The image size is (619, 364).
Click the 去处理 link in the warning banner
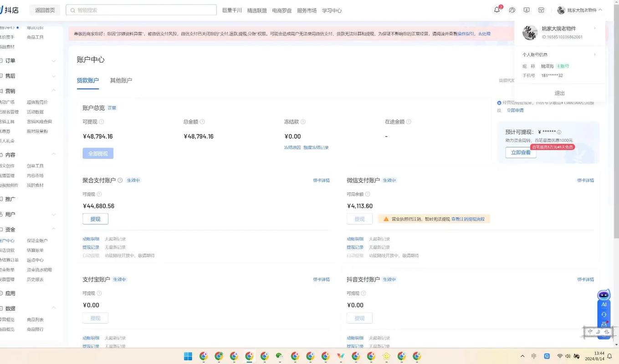(484, 34)
